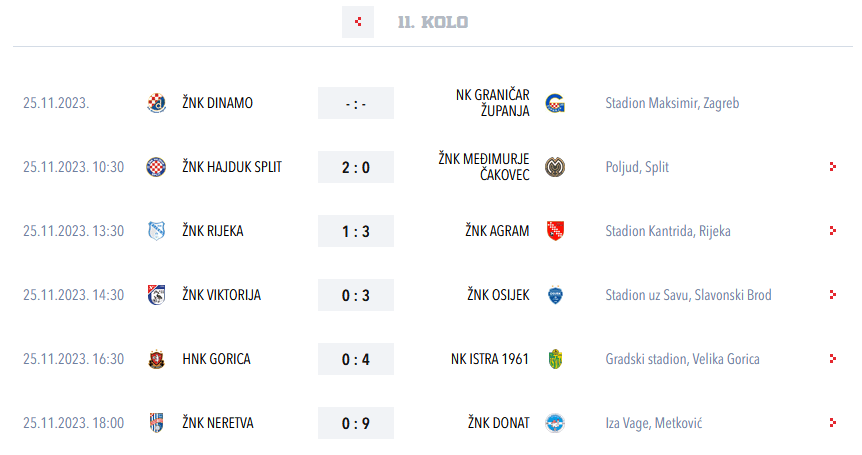Click the ŽNK Rijeka club crest
Screen dimensions: 862x455
pos(156,231)
